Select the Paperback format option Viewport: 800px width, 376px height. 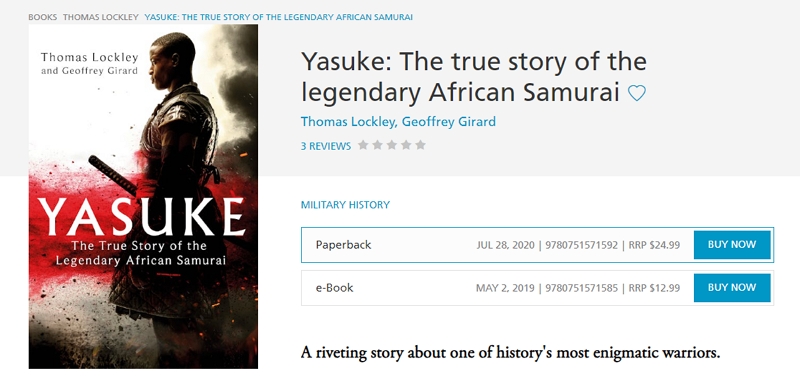pyautogui.click(x=537, y=245)
